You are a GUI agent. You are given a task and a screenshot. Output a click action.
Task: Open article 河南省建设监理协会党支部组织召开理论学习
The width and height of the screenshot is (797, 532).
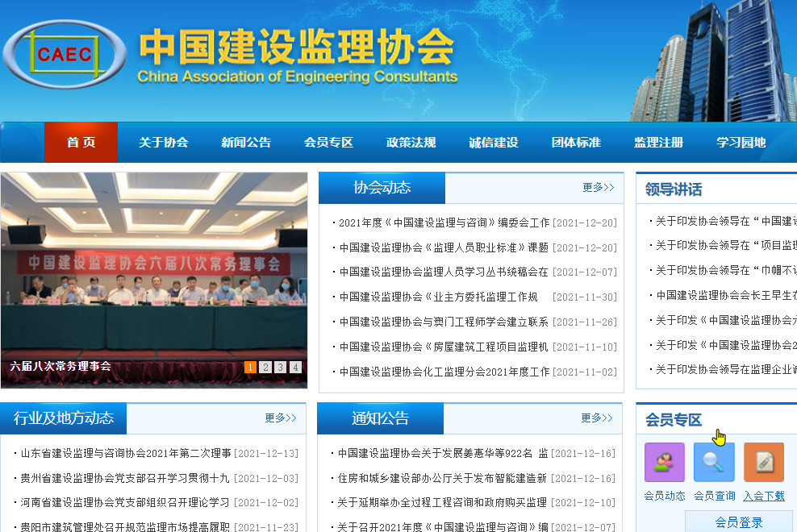[125, 502]
